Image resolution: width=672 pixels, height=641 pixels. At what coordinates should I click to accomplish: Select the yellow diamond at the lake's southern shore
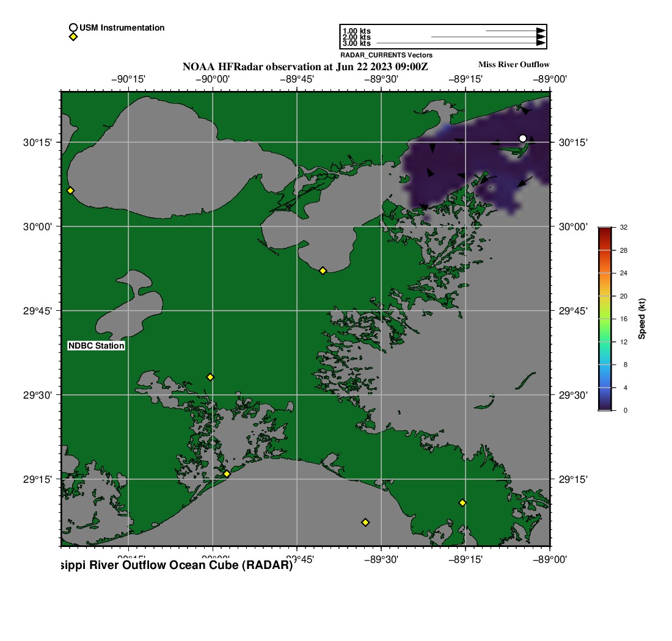(323, 270)
